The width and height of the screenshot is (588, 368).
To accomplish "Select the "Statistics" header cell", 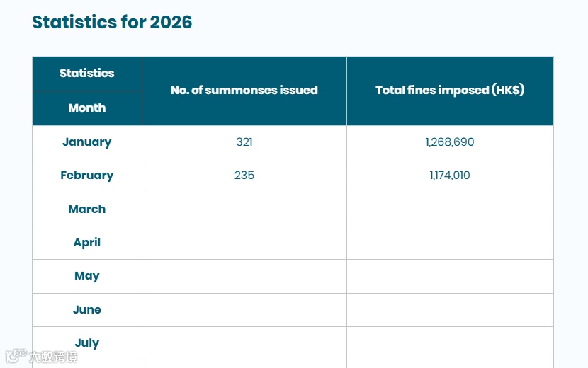I will coord(87,74).
